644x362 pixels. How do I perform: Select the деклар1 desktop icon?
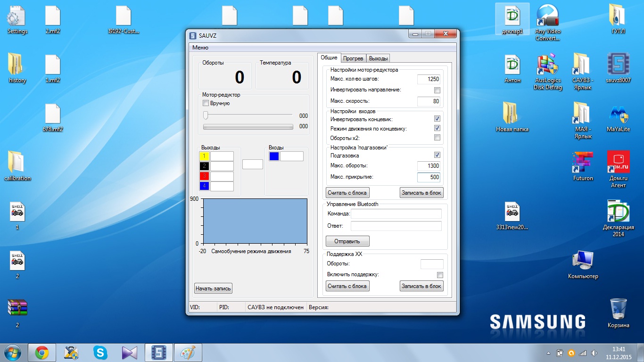point(512,20)
